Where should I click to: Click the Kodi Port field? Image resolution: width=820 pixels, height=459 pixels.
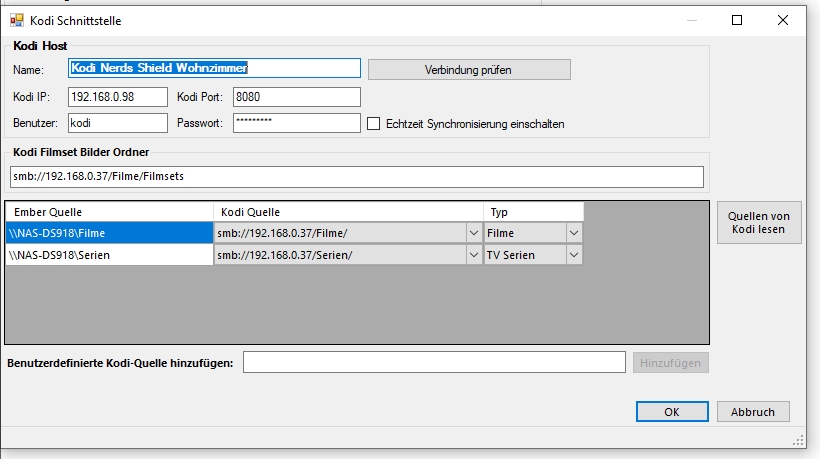click(297, 97)
